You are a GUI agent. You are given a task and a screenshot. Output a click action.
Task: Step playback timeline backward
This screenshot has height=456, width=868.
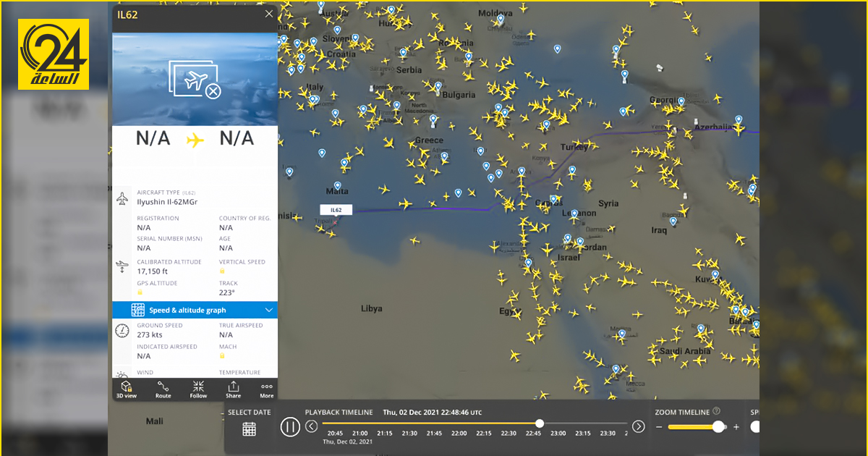[312, 426]
